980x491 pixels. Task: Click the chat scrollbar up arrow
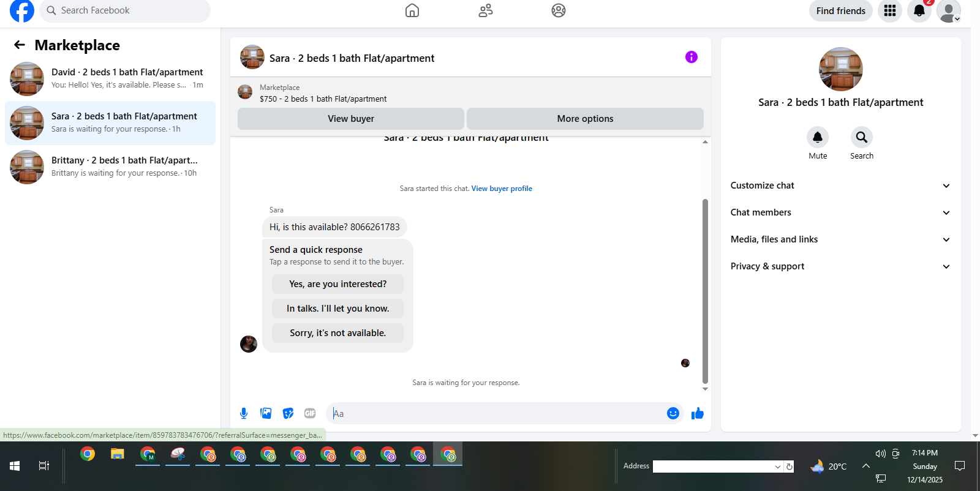(x=705, y=141)
